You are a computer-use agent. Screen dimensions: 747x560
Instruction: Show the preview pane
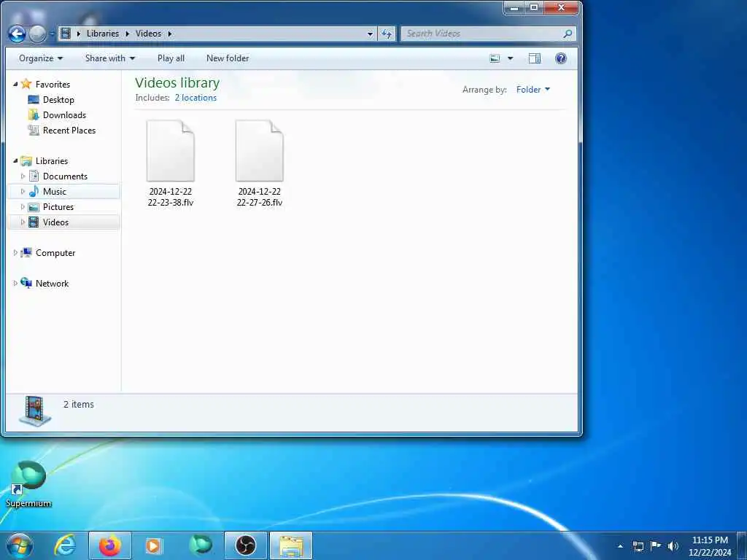535,58
